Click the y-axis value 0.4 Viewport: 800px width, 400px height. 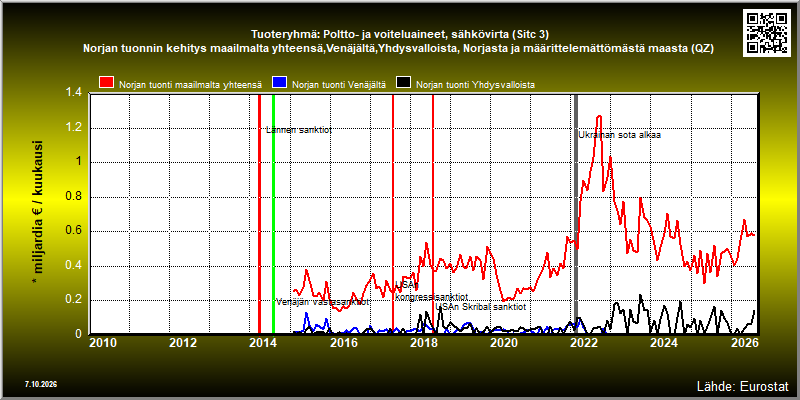pos(74,266)
